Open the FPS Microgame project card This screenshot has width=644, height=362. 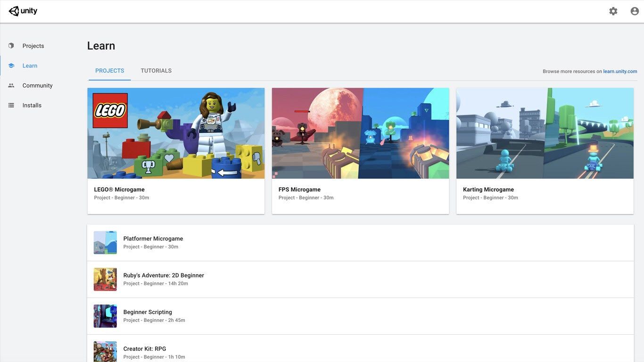[x=360, y=151]
